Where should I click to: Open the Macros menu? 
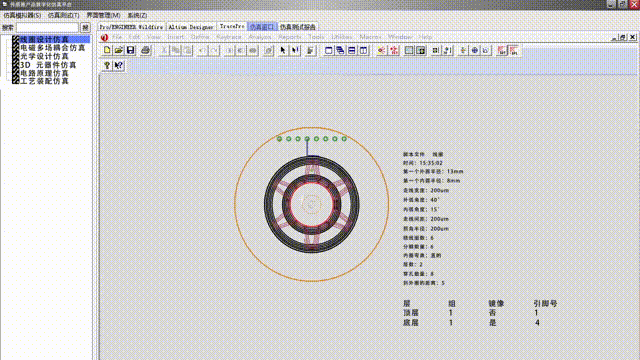(370, 37)
